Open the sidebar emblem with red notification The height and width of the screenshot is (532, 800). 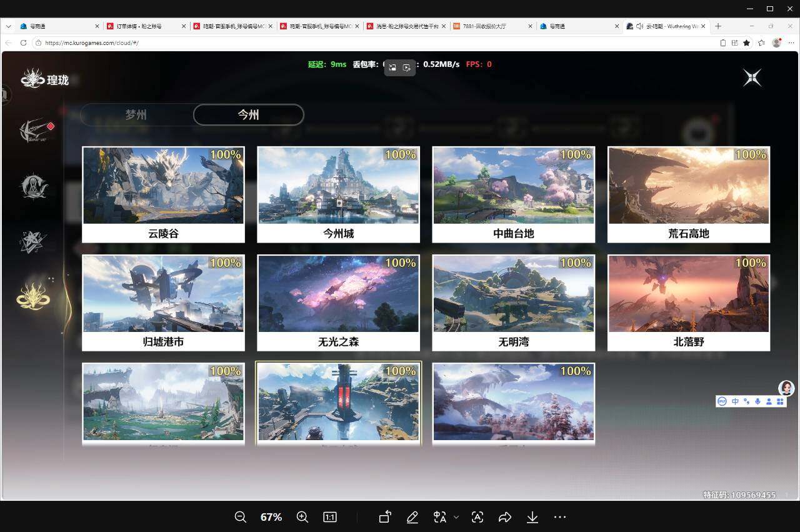click(x=34, y=131)
